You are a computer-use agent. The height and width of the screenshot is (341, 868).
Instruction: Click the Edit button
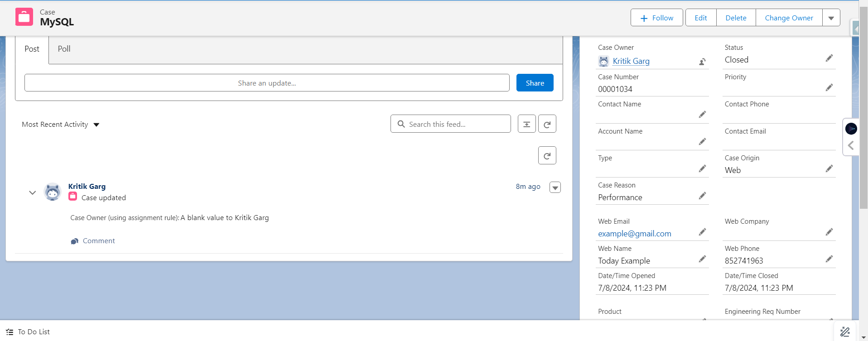tap(701, 18)
